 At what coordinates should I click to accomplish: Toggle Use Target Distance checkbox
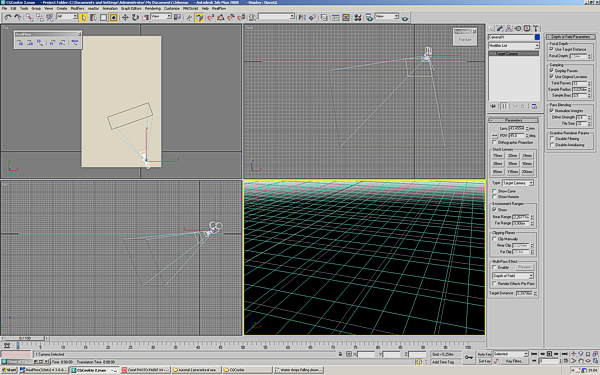[551, 49]
